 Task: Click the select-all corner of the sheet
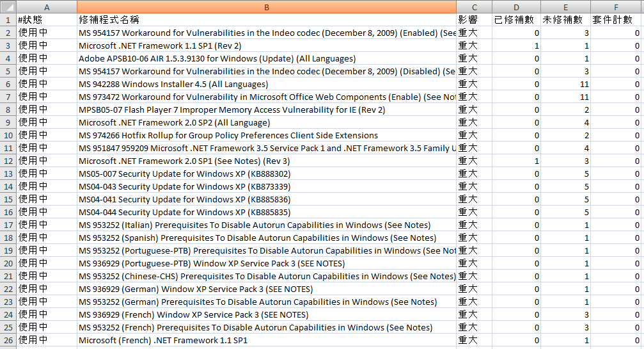[x=8, y=6]
